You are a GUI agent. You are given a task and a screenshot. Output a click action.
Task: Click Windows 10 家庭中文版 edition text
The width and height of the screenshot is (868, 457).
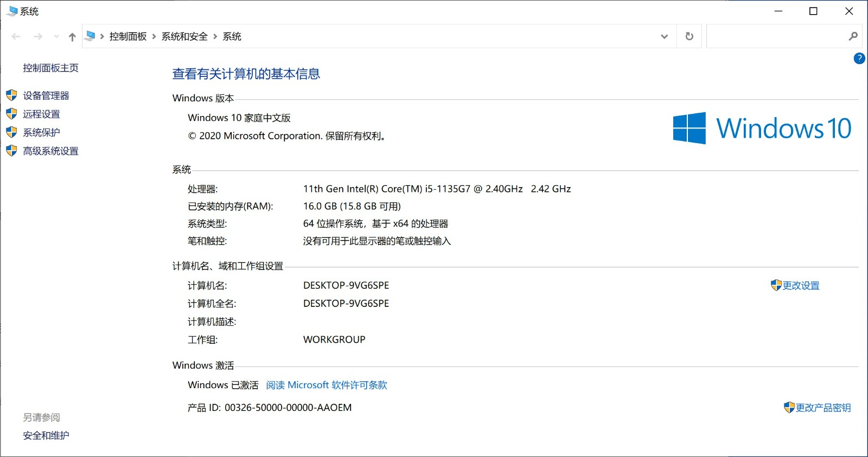click(x=239, y=118)
